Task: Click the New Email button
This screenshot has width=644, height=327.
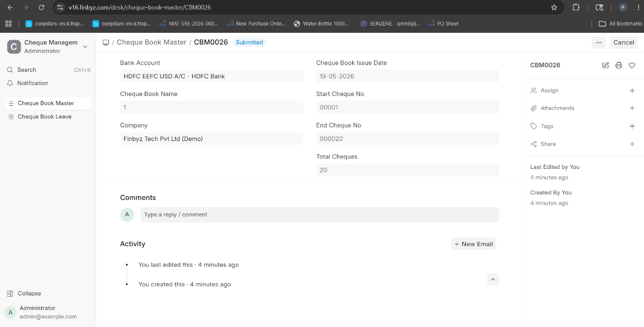Action: (x=474, y=244)
